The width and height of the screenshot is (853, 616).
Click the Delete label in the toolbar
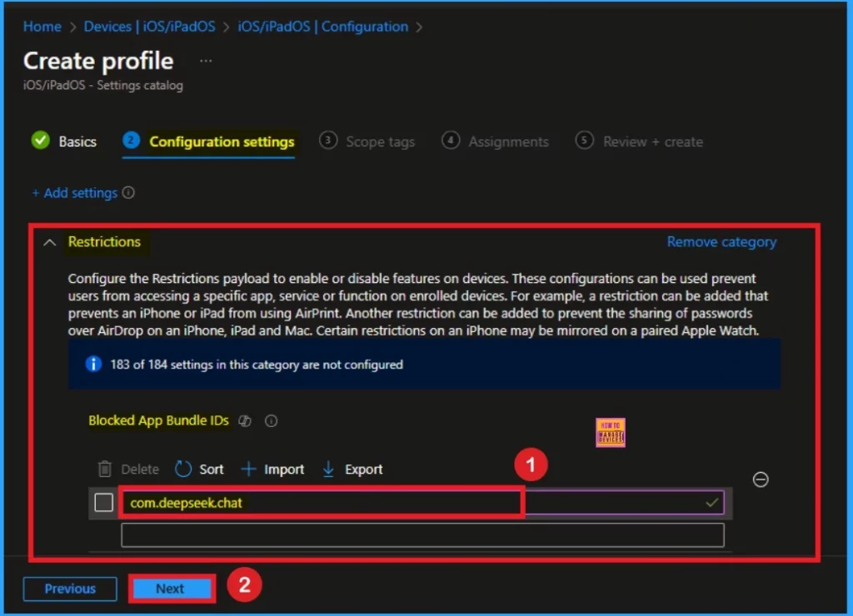(x=140, y=469)
